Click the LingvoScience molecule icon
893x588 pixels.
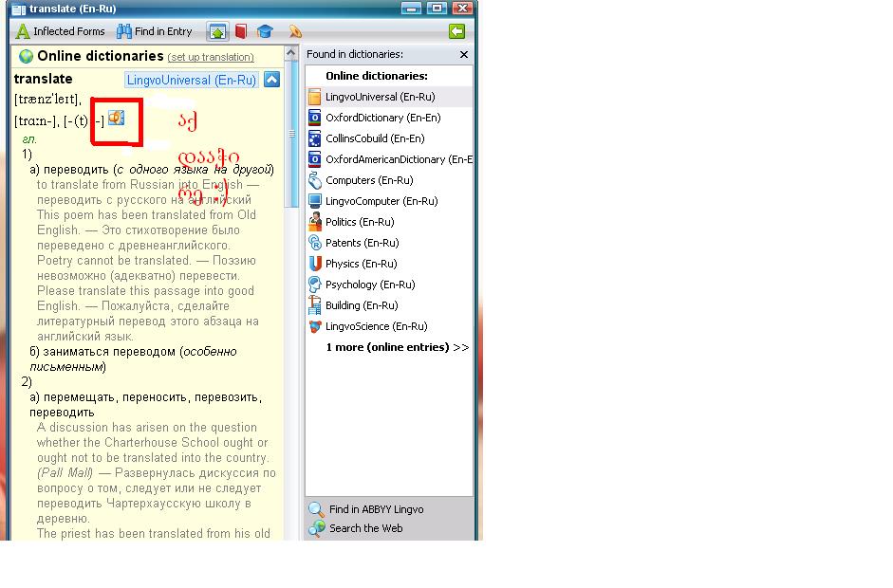tap(314, 326)
